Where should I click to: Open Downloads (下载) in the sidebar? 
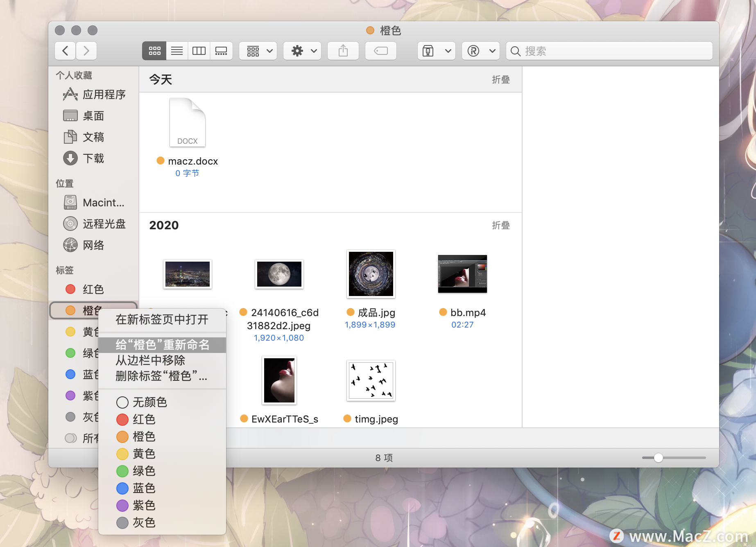tap(94, 158)
